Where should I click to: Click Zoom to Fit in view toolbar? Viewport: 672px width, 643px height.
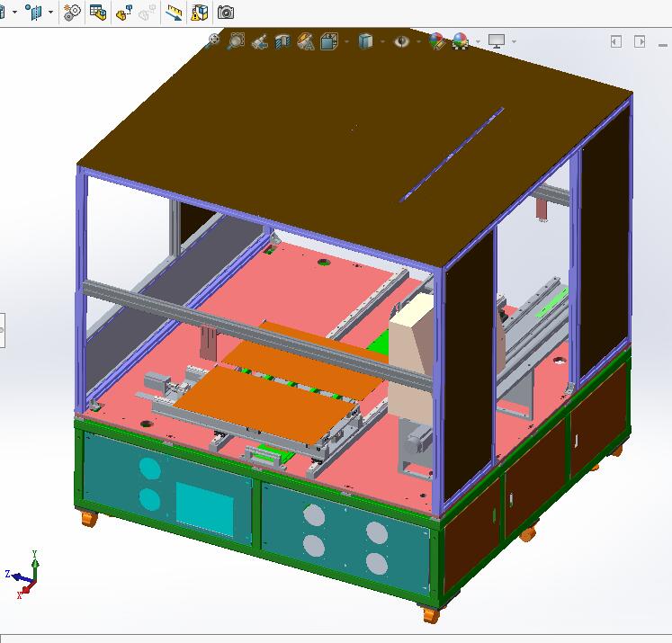click(213, 40)
